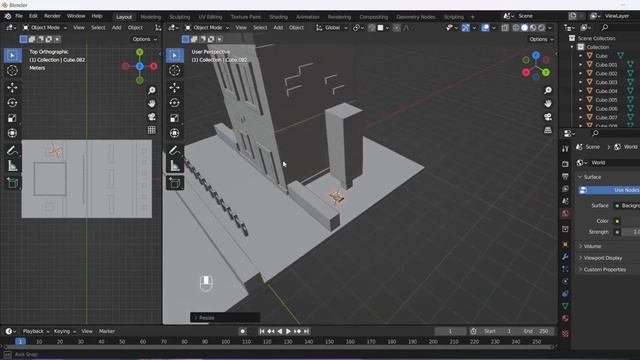
Task: Open the File menu
Action: [x=19, y=16]
